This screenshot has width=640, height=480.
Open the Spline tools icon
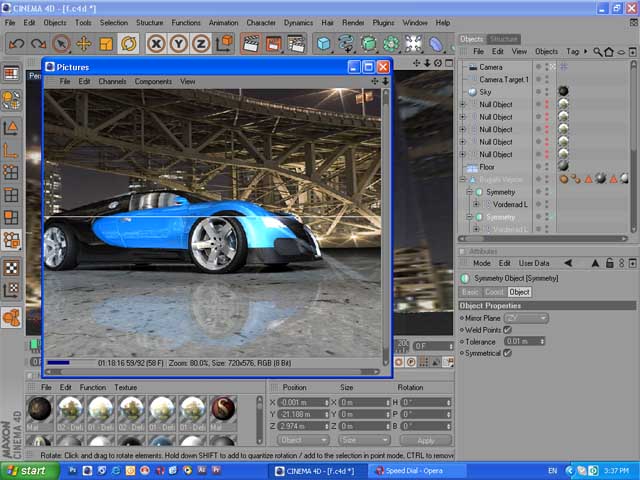pyautogui.click(x=346, y=43)
